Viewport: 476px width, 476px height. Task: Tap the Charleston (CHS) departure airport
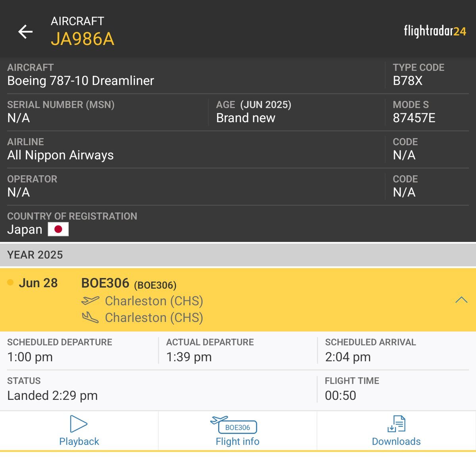tap(154, 301)
